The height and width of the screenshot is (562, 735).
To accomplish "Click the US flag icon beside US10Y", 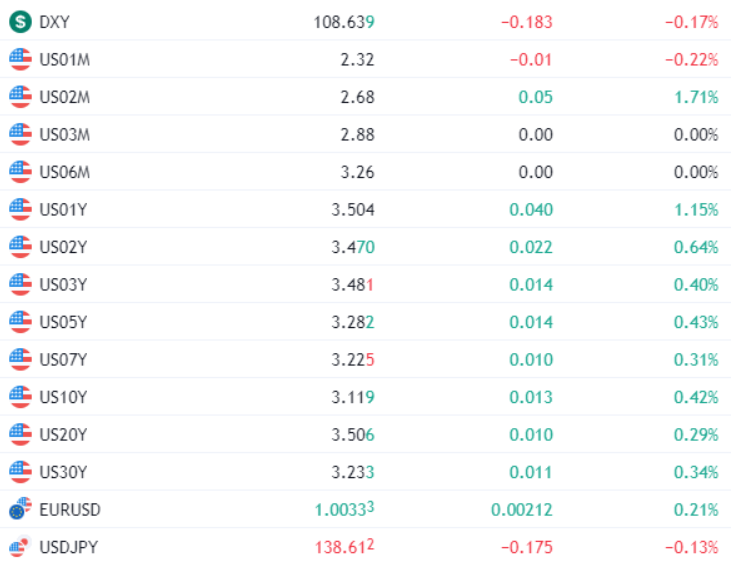I will click(x=20, y=397).
